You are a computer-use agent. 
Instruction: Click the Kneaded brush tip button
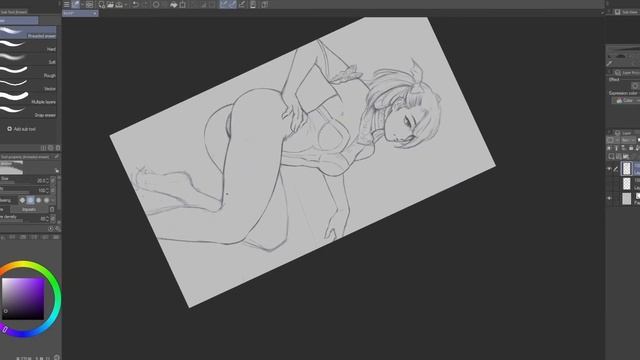[x=29, y=209]
